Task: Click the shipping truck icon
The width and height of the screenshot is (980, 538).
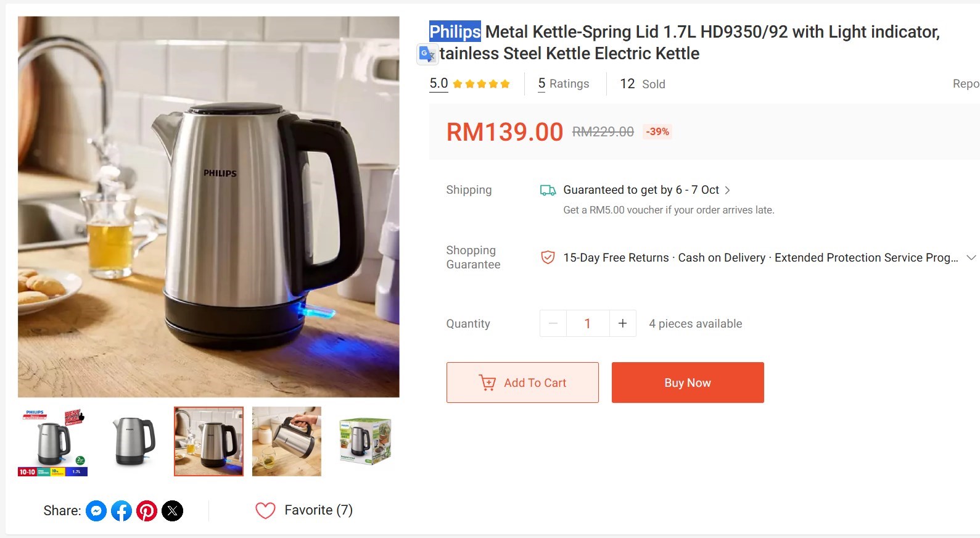Action: point(548,190)
